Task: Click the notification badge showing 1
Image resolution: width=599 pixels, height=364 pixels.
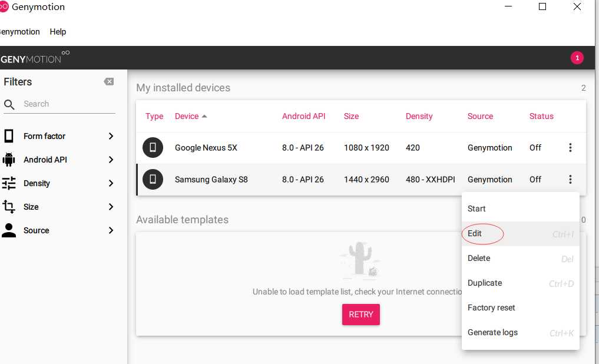Action: tap(577, 58)
